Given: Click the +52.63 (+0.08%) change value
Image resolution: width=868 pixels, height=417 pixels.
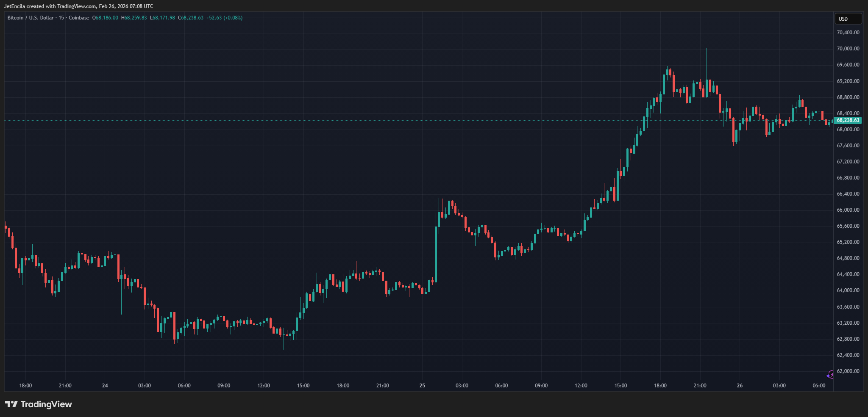Looking at the screenshot, I should [x=224, y=18].
